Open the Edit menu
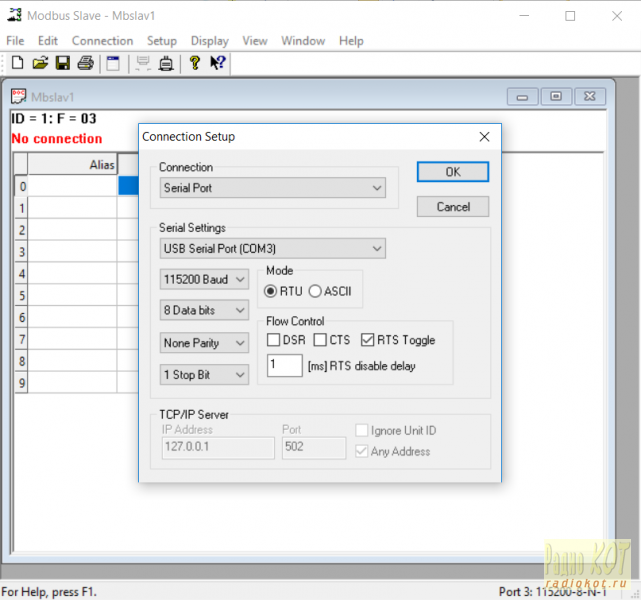This screenshot has height=600, width=641. click(48, 41)
